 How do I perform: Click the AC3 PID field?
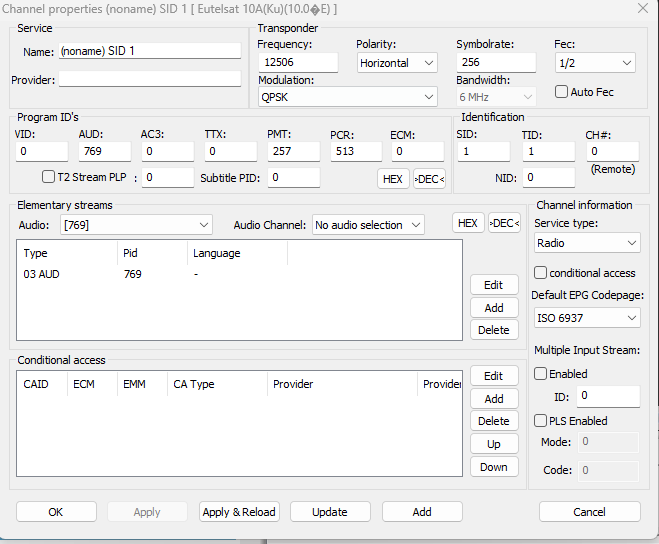168,151
